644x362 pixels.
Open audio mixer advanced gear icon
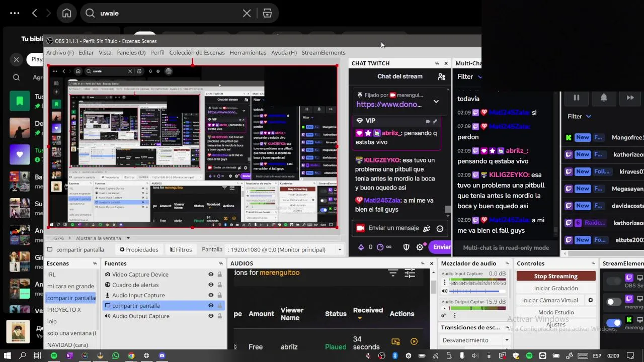(x=443, y=316)
